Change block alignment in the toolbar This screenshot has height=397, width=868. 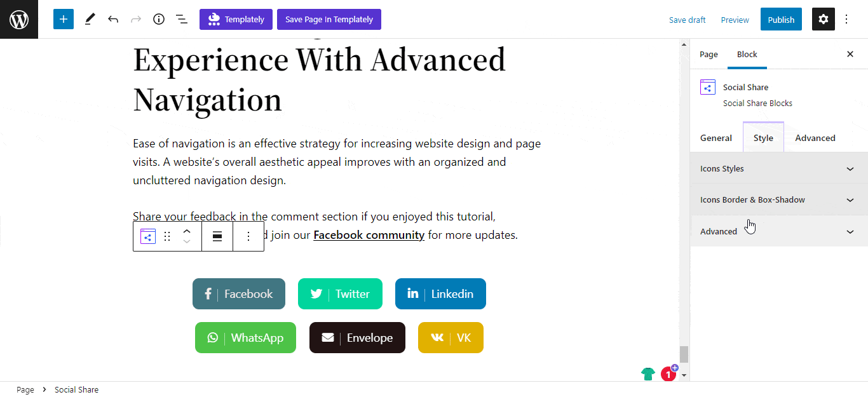click(217, 236)
